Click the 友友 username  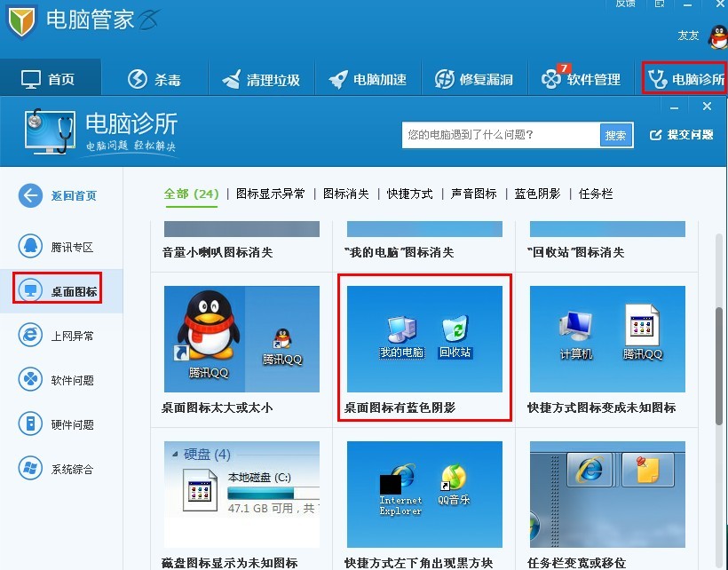pyautogui.click(x=688, y=36)
